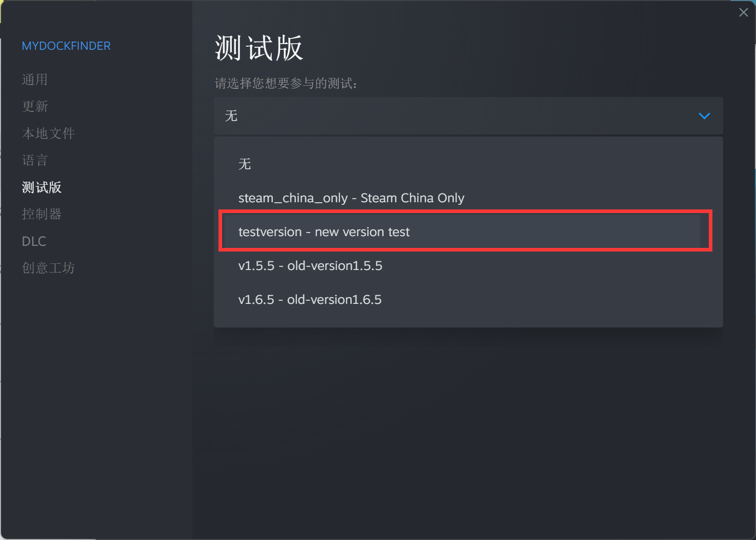Switch to the 更新 tab
756x540 pixels.
pos(35,106)
